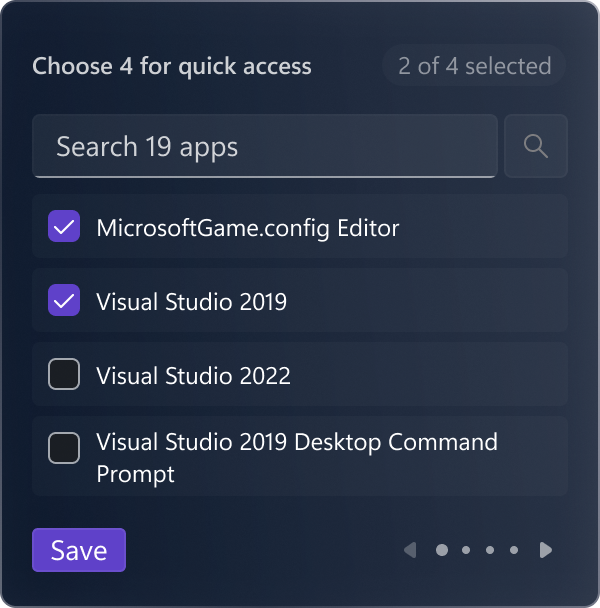This screenshot has width=600, height=608.
Task: Jump to fourth pagination dot
Action: click(514, 550)
